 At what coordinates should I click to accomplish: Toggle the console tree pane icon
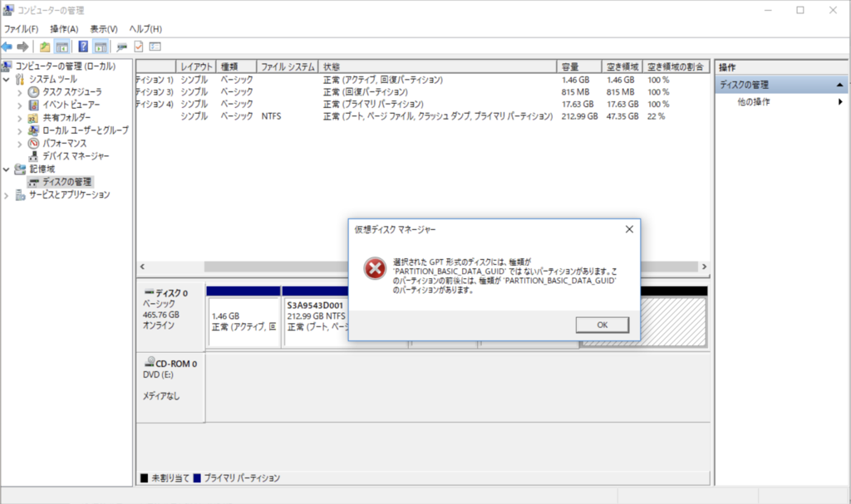click(63, 46)
